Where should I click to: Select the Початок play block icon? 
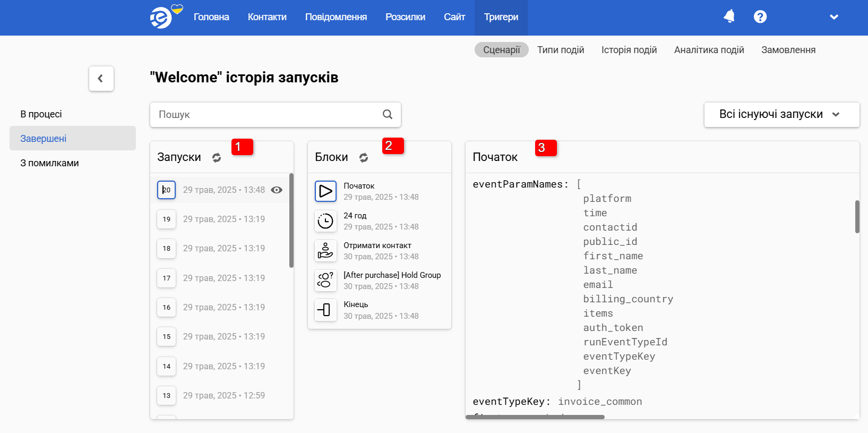(325, 191)
